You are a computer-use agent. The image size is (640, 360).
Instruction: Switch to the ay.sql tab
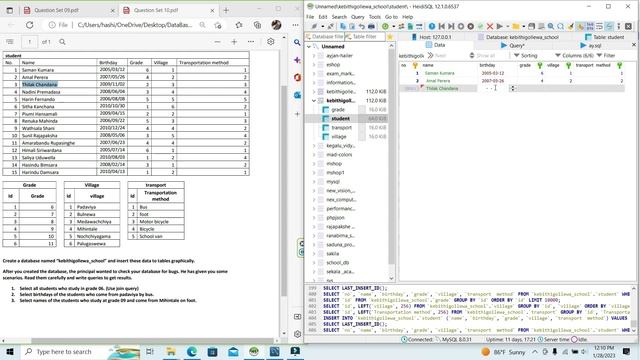click(591, 45)
